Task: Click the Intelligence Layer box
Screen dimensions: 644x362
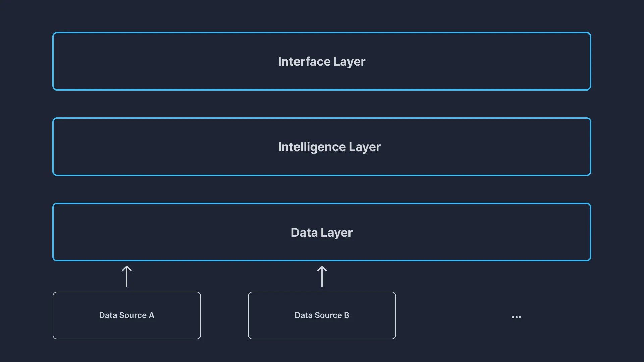Action: [x=321, y=146]
